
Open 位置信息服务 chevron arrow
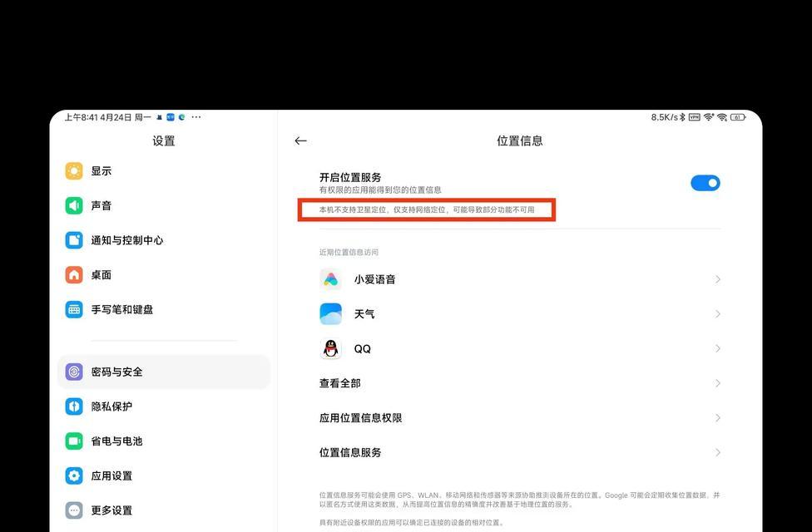click(x=717, y=453)
